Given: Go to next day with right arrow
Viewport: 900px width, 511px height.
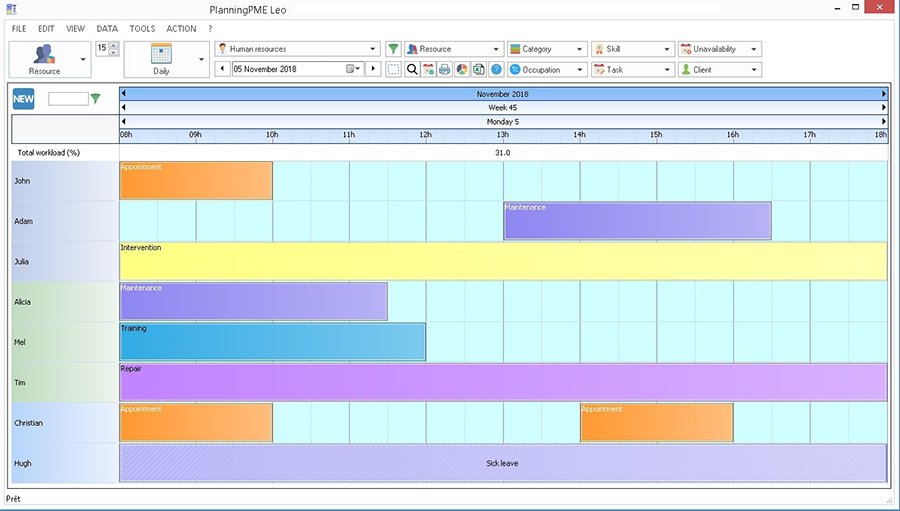Looking at the screenshot, I should pyautogui.click(x=373, y=69).
